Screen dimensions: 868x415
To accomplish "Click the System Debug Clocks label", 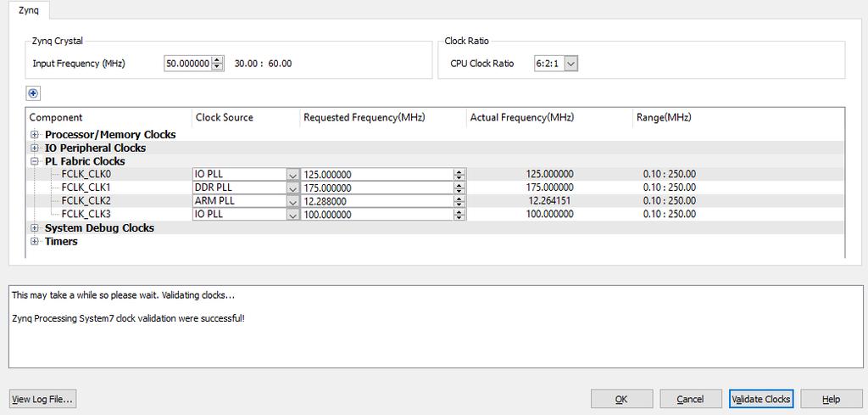I will point(100,227).
